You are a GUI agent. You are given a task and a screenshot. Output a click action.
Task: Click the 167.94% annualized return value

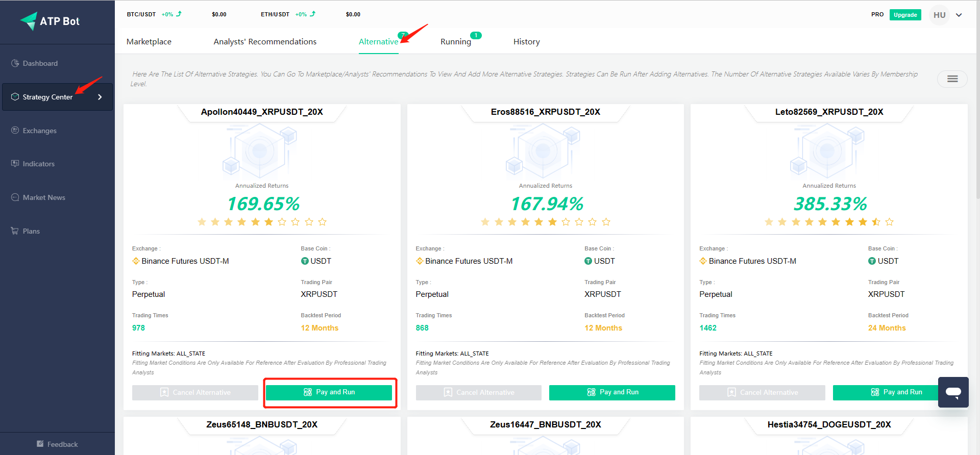[x=547, y=204]
